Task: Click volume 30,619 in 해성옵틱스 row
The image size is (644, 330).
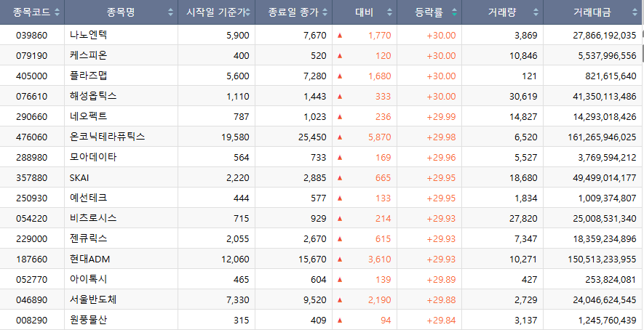Action: coord(523,97)
